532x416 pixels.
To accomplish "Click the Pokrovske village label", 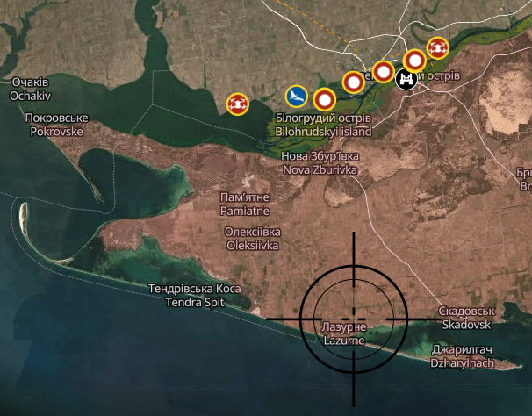I will (x=57, y=125).
